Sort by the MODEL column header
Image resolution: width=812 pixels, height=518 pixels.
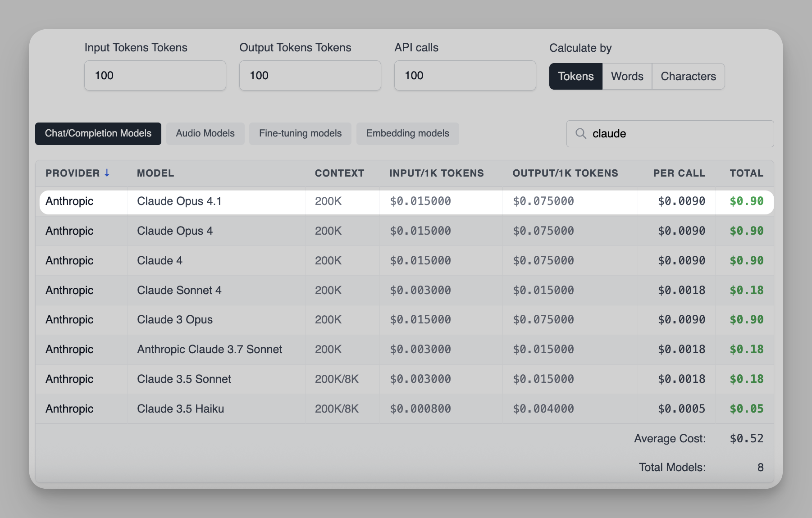pyautogui.click(x=155, y=173)
